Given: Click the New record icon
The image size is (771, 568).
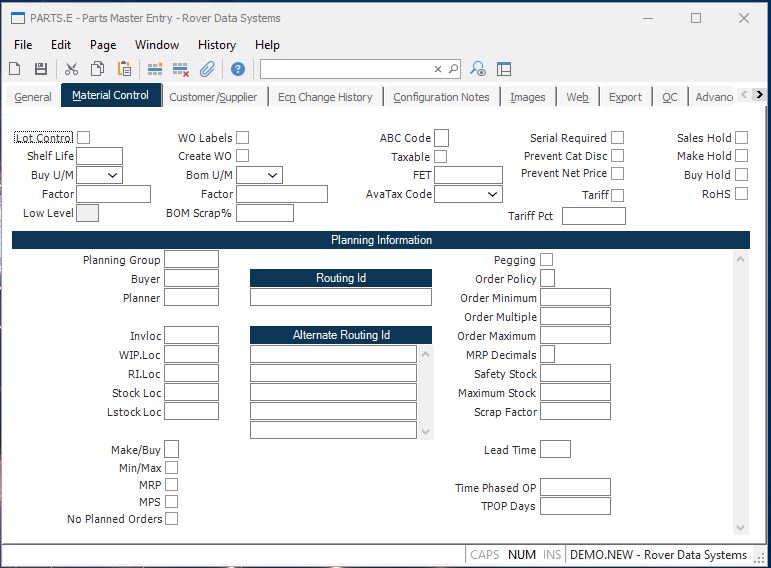Looking at the screenshot, I should coord(15,69).
